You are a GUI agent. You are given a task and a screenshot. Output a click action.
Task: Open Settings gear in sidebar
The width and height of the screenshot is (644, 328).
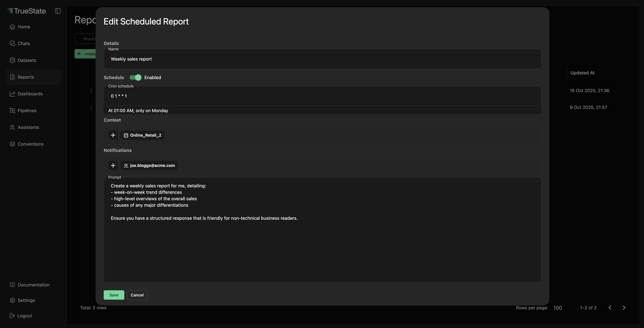pos(12,300)
